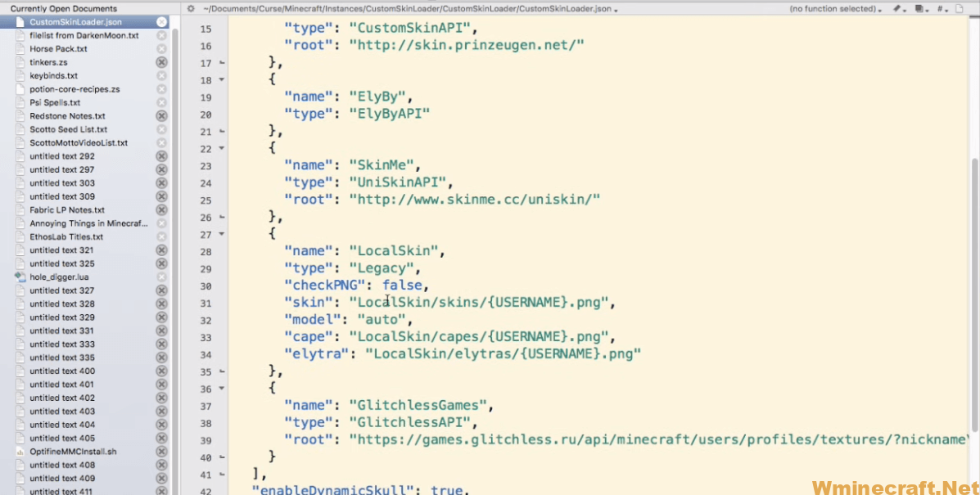Click line number 30 in the gutter
980x495 pixels.
[x=205, y=285]
